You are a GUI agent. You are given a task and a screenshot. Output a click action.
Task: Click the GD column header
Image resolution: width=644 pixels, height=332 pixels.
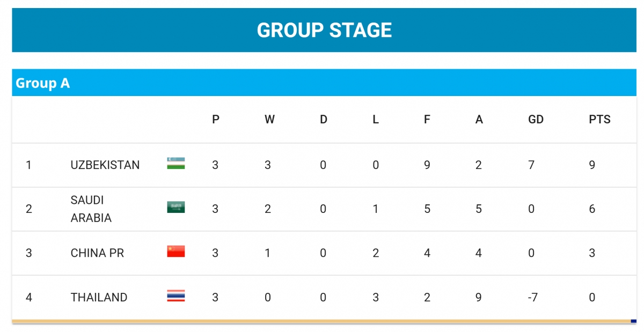[x=536, y=120]
